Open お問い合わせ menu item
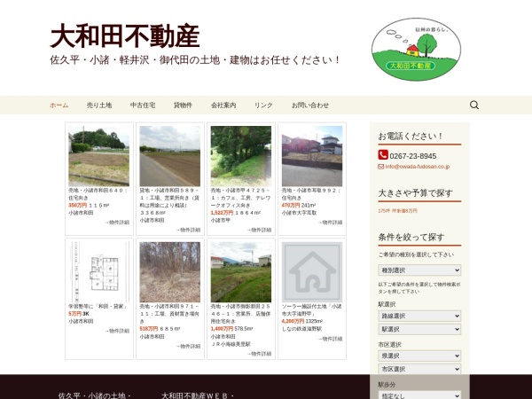This screenshot has height=399, width=532. pyautogui.click(x=310, y=106)
